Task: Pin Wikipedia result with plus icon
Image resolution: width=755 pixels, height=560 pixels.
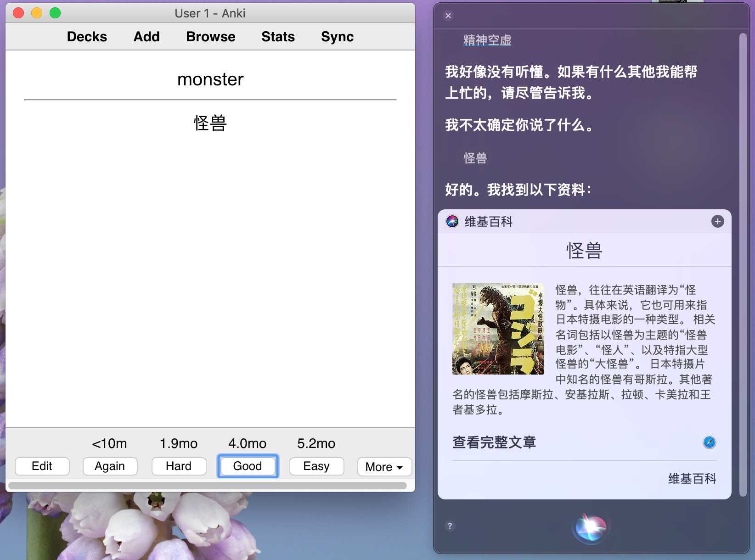Action: [718, 221]
